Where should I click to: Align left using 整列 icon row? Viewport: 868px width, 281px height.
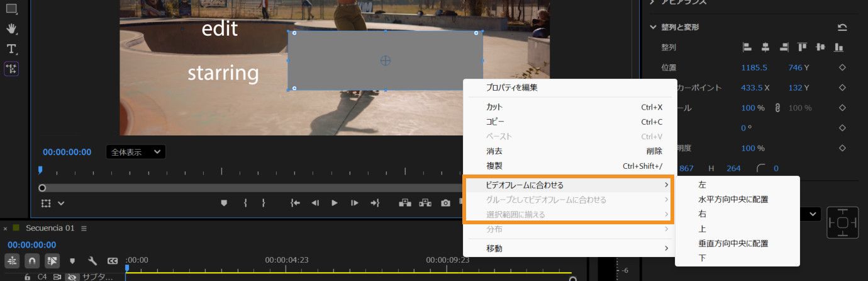tap(747, 47)
